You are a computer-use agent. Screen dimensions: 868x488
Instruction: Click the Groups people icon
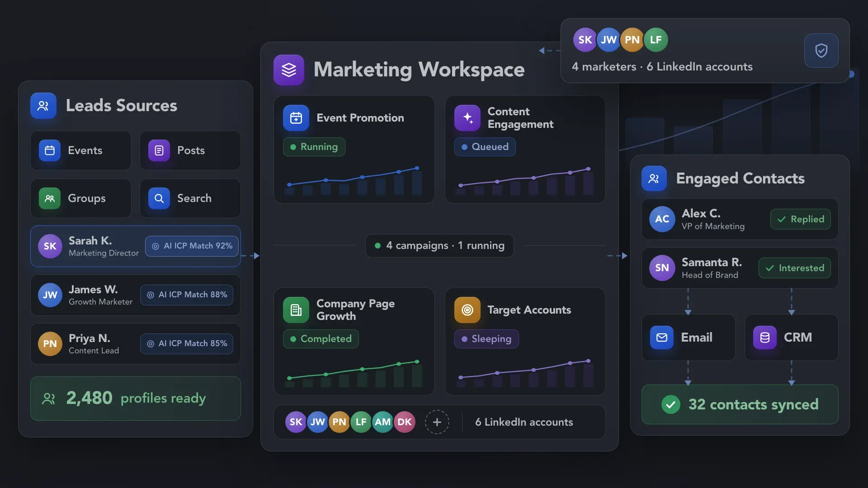(x=50, y=198)
